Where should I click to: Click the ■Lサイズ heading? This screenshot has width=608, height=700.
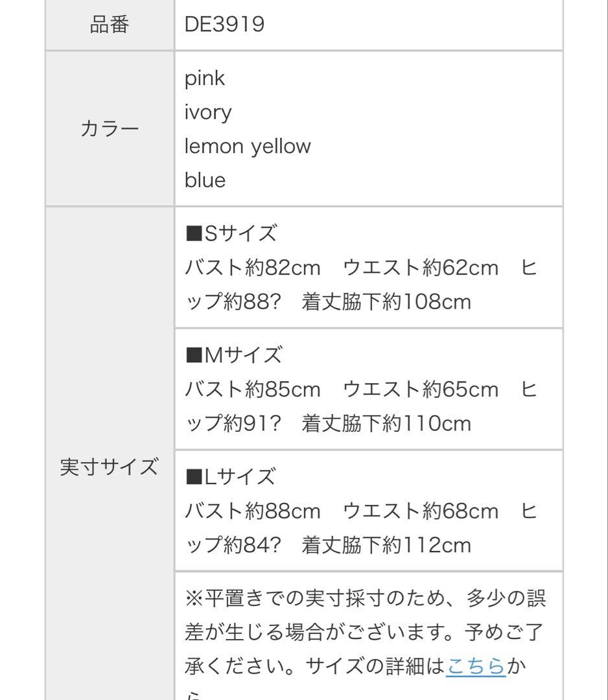(231, 477)
